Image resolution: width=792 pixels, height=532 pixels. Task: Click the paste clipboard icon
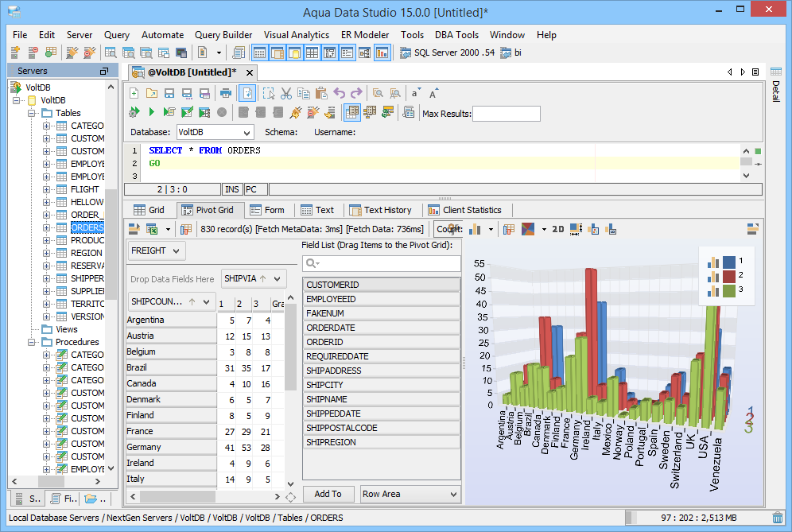321,94
